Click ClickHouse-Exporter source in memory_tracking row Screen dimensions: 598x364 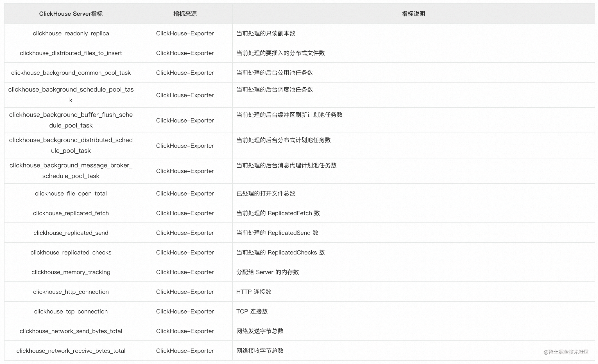185,272
